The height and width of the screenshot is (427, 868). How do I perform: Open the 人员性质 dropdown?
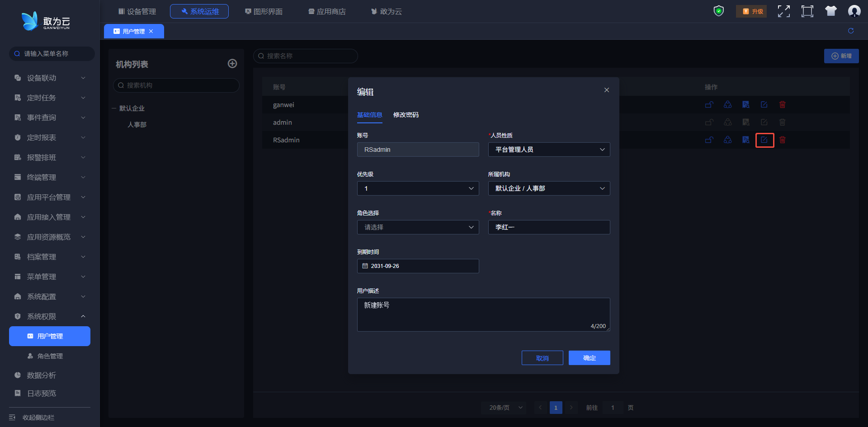tap(549, 150)
